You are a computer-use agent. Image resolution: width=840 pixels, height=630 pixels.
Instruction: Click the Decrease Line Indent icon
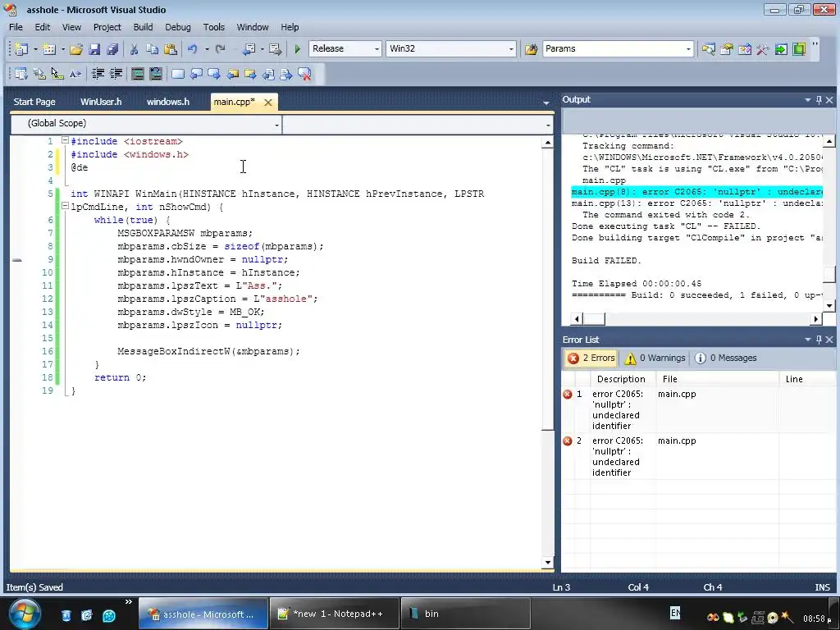tap(98, 74)
